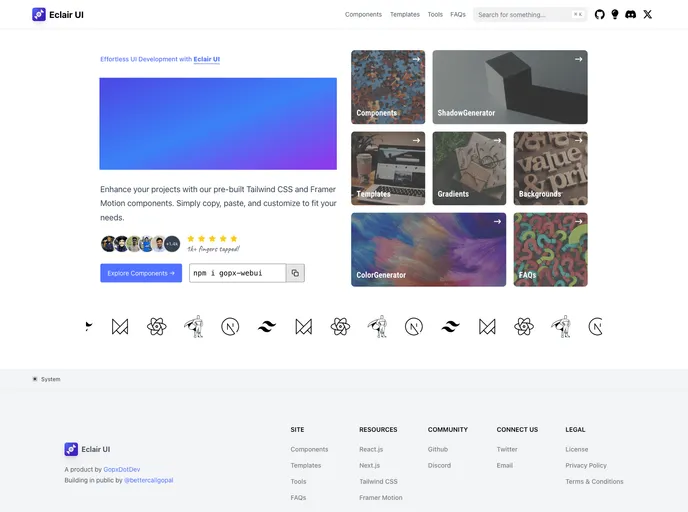Open the Templates image card
Image resolution: width=688 pixels, height=512 pixels.
click(388, 168)
